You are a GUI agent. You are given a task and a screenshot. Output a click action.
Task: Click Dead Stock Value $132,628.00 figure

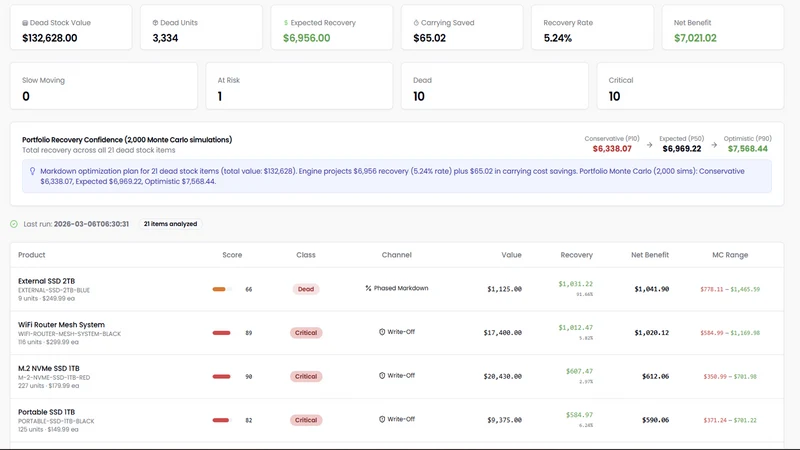coord(49,38)
